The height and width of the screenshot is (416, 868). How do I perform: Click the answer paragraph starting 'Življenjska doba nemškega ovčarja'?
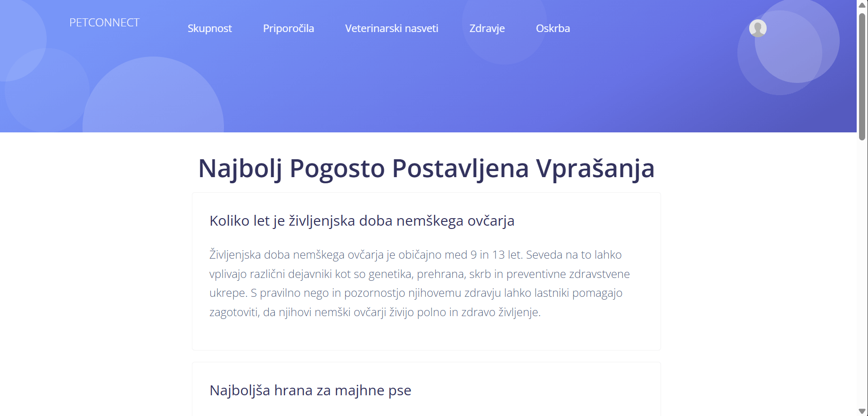(x=420, y=283)
